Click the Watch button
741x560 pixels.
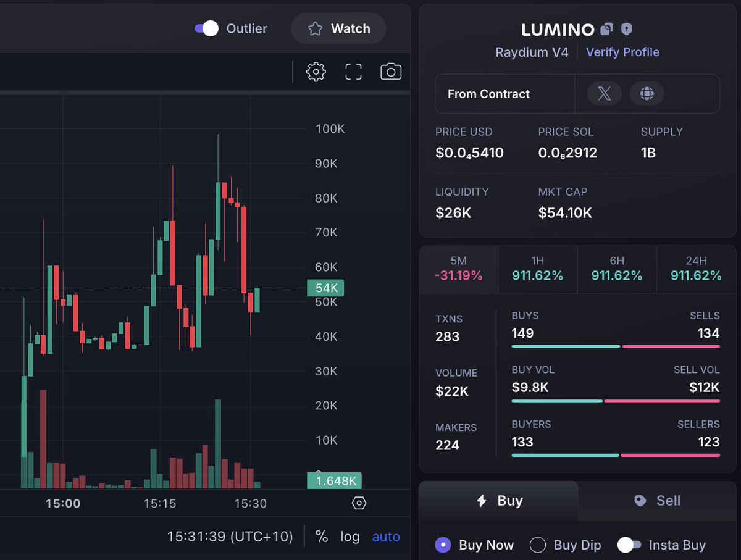(339, 28)
